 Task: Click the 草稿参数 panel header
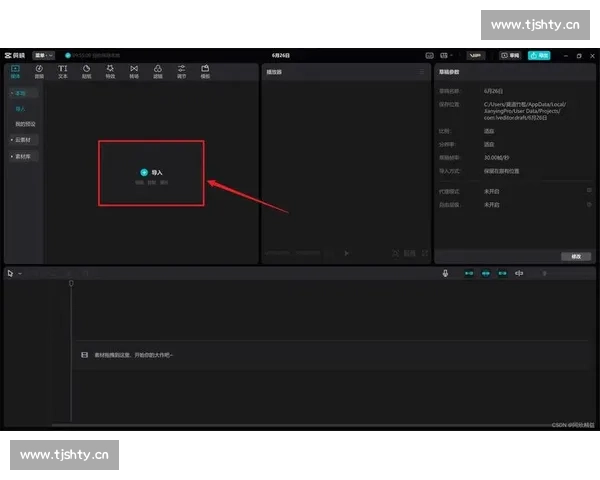[449, 72]
